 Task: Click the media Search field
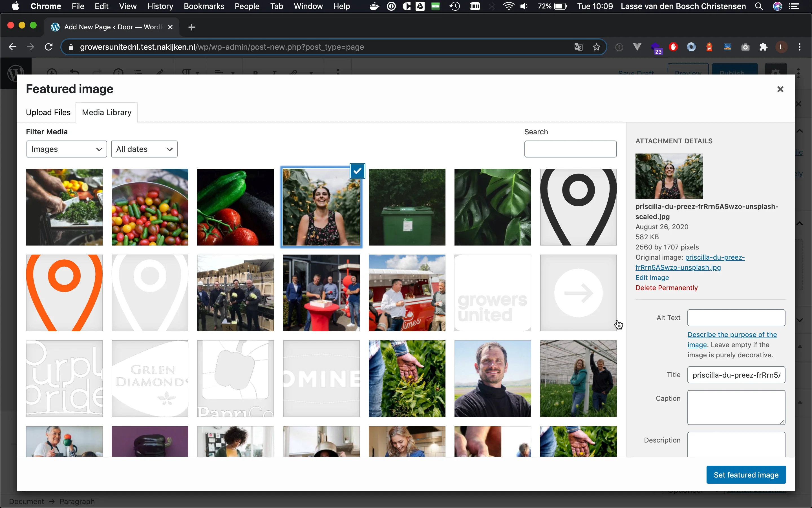point(570,149)
